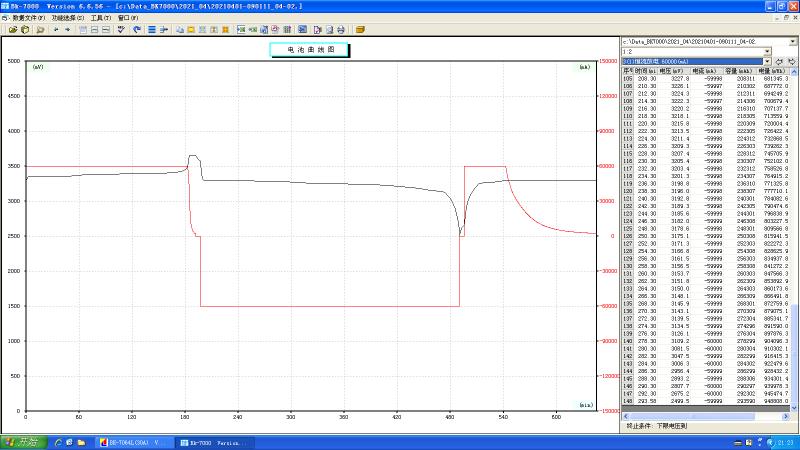Click the Windows Start button (开始)

[x=23, y=442]
